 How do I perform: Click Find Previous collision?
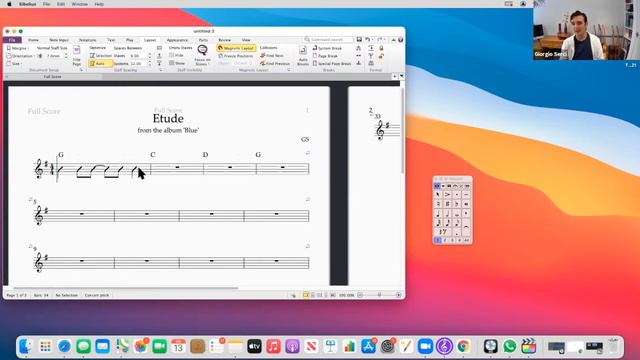[x=275, y=64]
